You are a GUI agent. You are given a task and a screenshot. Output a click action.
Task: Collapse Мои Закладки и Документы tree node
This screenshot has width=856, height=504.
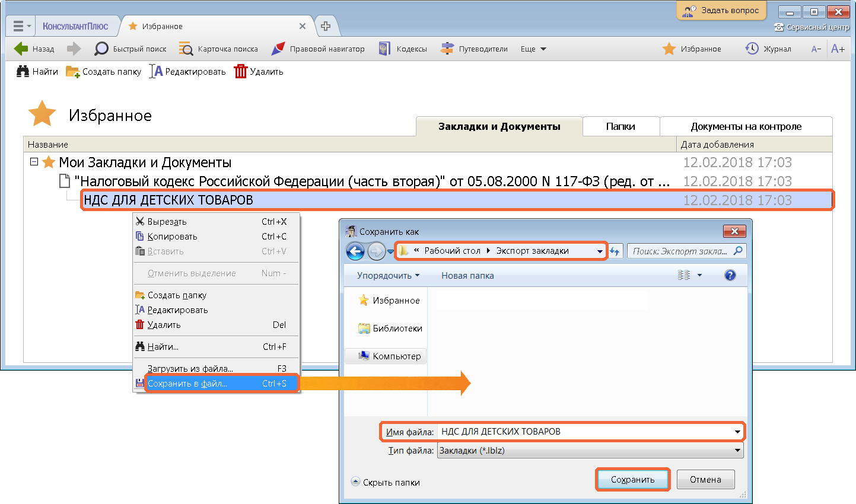[34, 161]
